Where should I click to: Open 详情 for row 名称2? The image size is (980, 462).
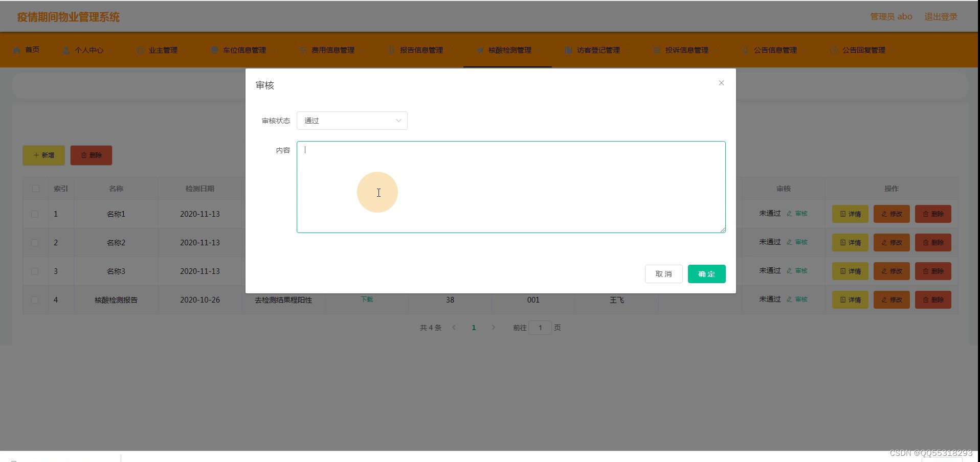click(850, 243)
